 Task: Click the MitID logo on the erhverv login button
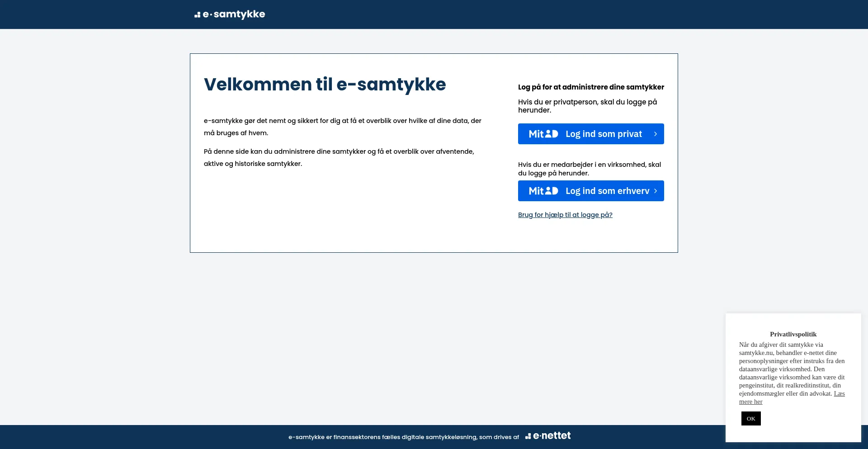(x=543, y=191)
